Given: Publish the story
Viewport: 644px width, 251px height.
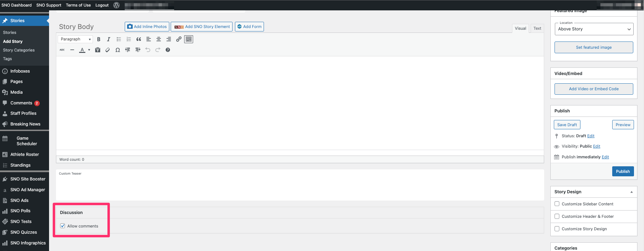Looking at the screenshot, I should pos(623,171).
